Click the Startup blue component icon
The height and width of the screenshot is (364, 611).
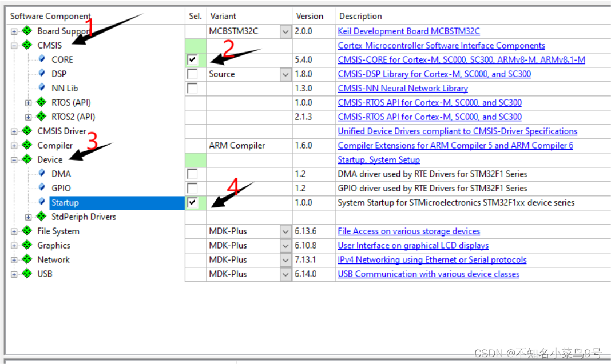click(x=42, y=202)
